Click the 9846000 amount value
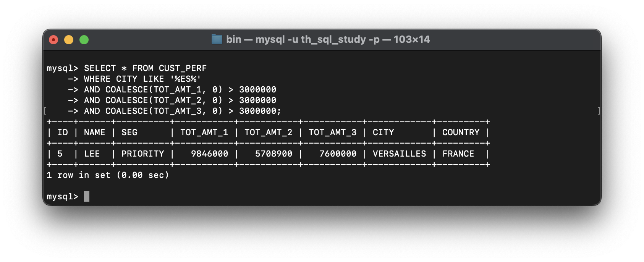 (209, 154)
